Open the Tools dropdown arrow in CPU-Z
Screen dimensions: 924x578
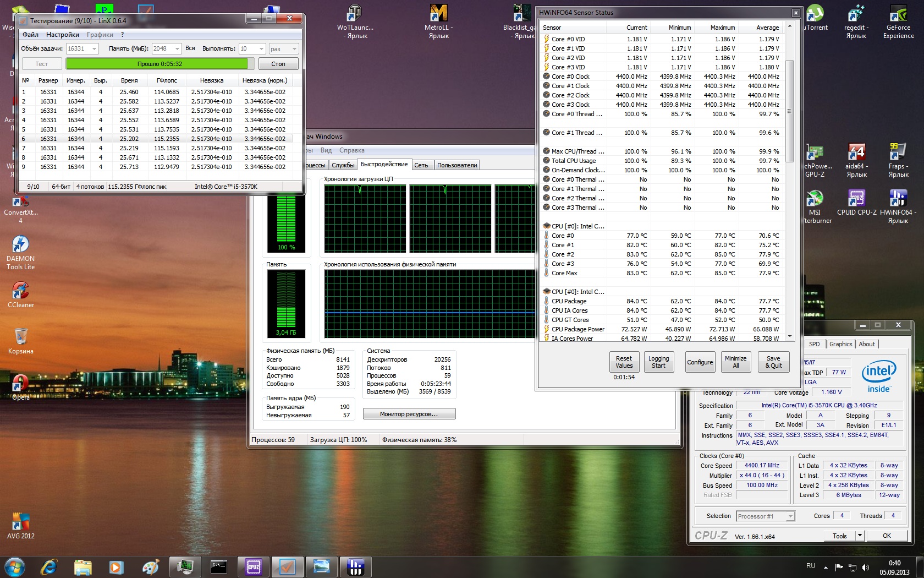point(860,536)
